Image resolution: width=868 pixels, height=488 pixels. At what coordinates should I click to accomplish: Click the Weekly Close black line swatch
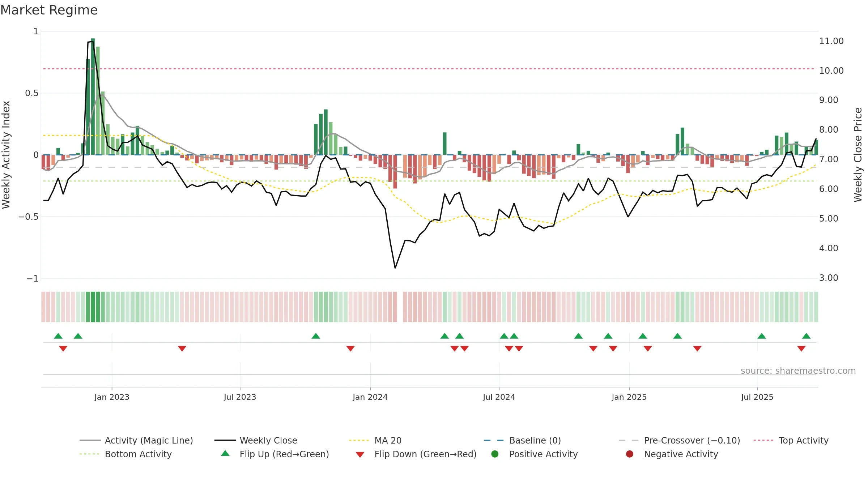pyautogui.click(x=225, y=440)
